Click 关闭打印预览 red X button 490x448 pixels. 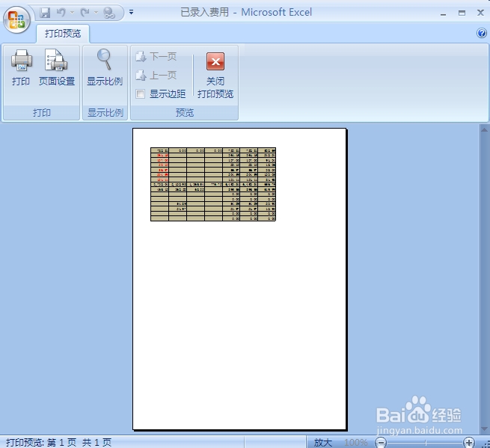[215, 76]
